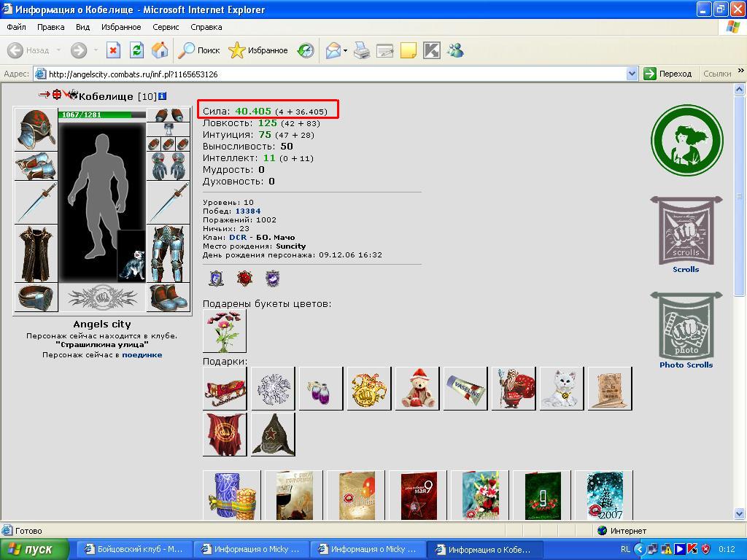Open the DCR clan link
This screenshot has height=560, width=747.
pos(238,237)
